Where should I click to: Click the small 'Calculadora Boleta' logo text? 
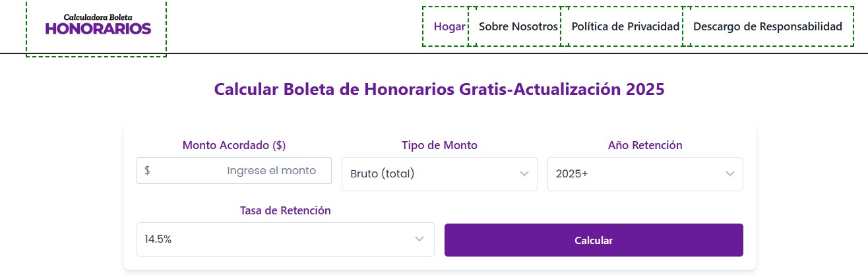pos(98,17)
